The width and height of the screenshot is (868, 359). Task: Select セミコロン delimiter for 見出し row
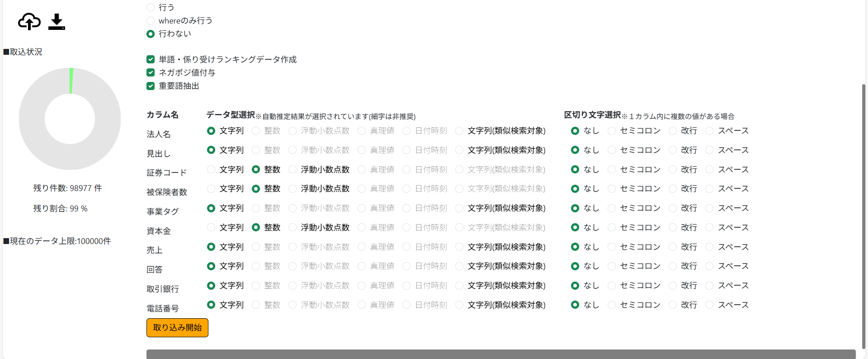612,150
